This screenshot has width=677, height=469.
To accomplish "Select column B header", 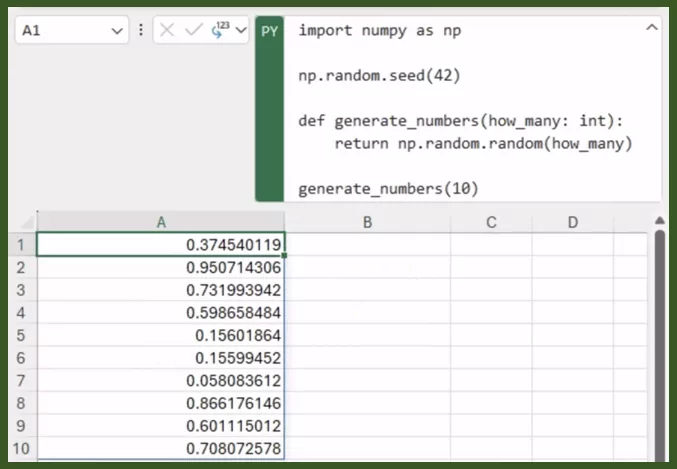I will [367, 222].
